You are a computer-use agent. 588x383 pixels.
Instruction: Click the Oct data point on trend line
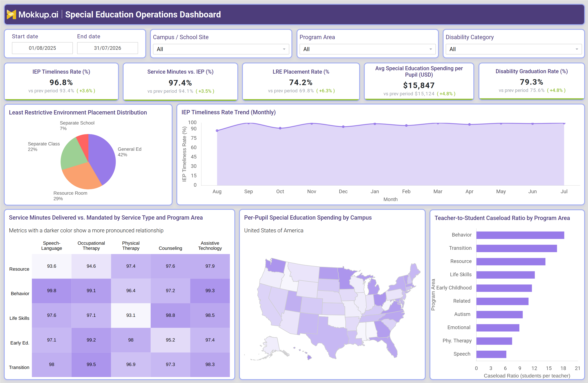pos(280,128)
